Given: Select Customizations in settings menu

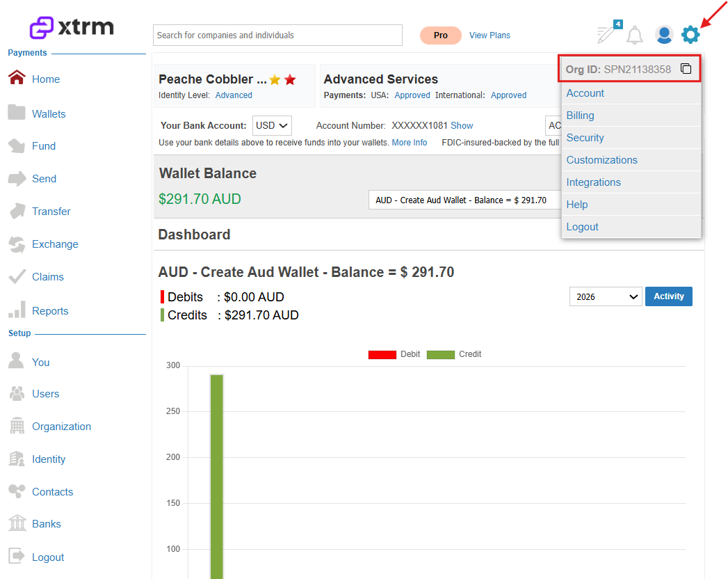Looking at the screenshot, I should coord(631,160).
